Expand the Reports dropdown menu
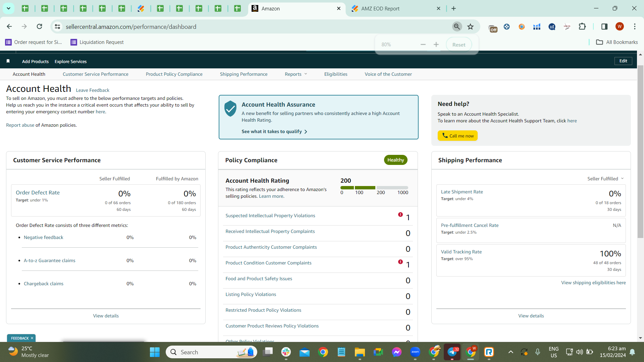Image resolution: width=644 pixels, height=362 pixels. pos(296,74)
